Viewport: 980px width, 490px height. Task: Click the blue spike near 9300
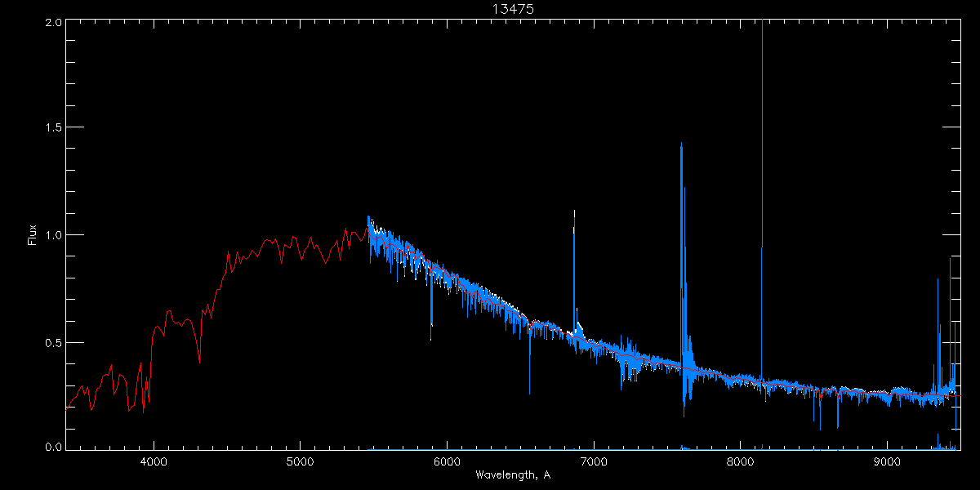938,281
